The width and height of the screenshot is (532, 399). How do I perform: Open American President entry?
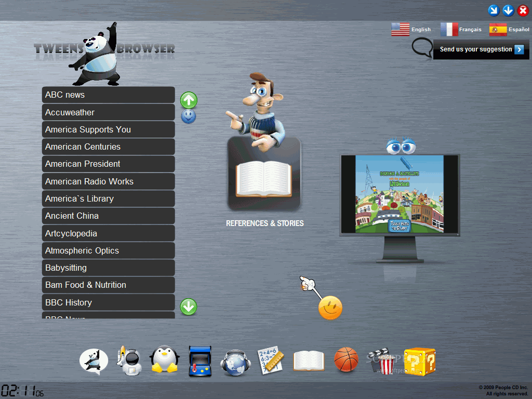[x=108, y=164]
